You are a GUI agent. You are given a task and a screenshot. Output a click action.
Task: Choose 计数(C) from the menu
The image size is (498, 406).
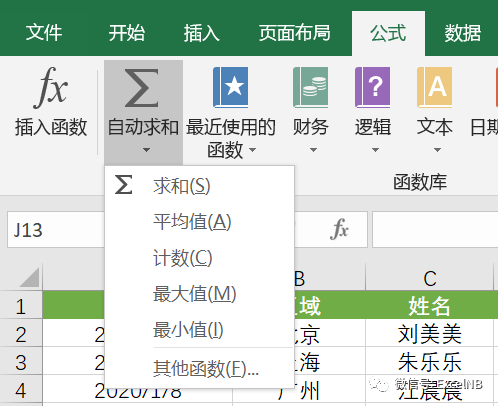point(199,258)
